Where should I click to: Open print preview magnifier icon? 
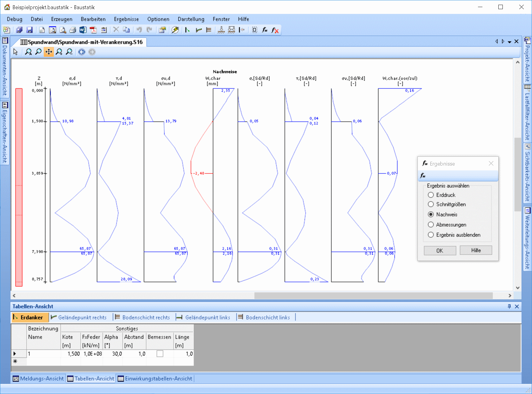(63, 30)
